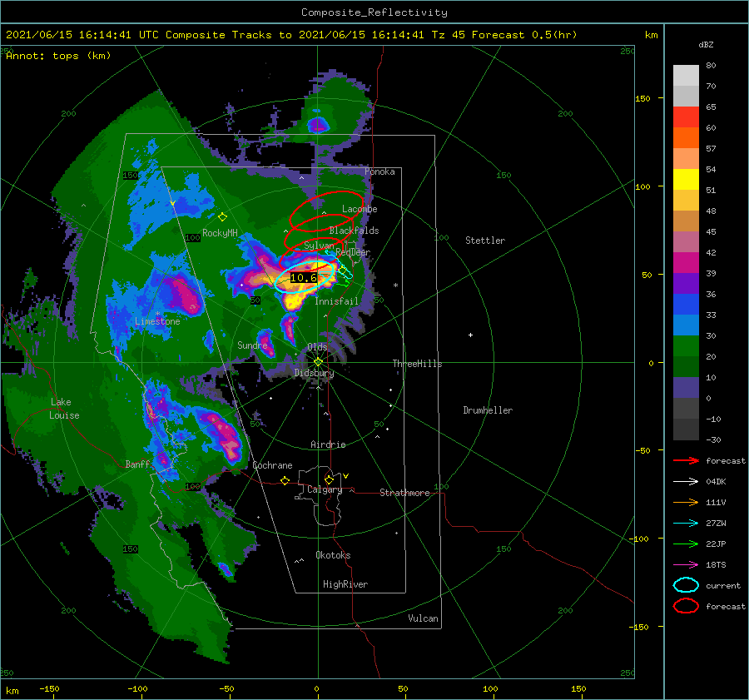Click the Sylvan label
The image size is (749, 700).
tap(319, 246)
